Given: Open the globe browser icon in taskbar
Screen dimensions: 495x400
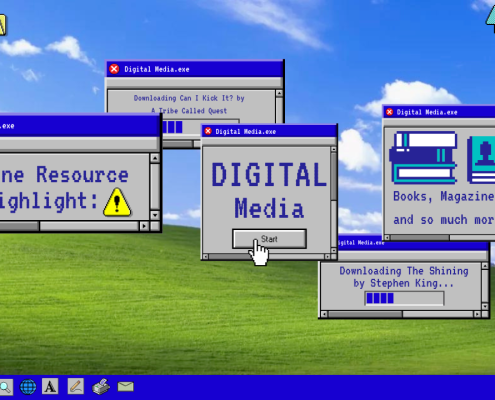Looking at the screenshot, I should [x=28, y=387].
